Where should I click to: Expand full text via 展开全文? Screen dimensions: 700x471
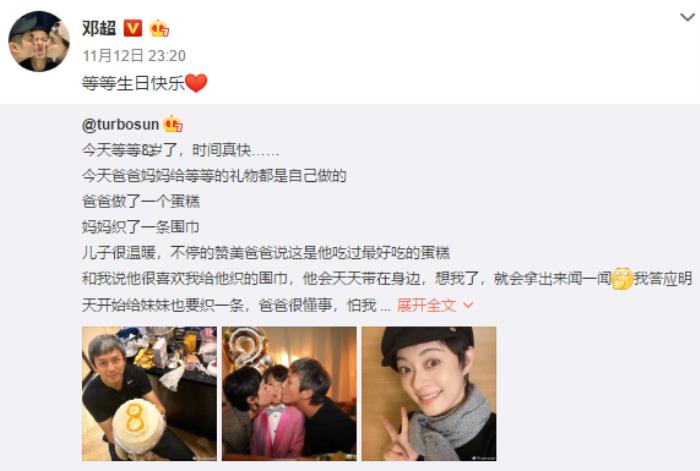click(426, 305)
